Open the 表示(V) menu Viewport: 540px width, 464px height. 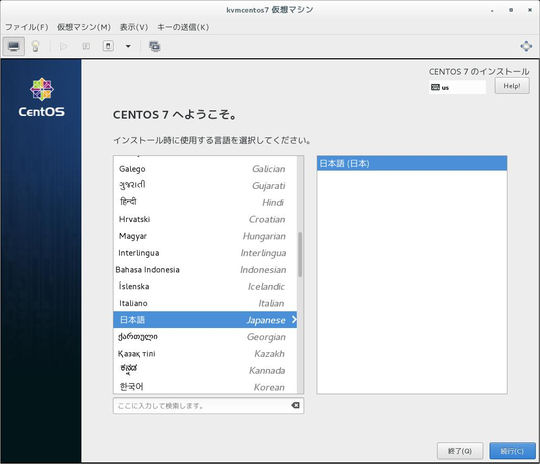tap(134, 27)
